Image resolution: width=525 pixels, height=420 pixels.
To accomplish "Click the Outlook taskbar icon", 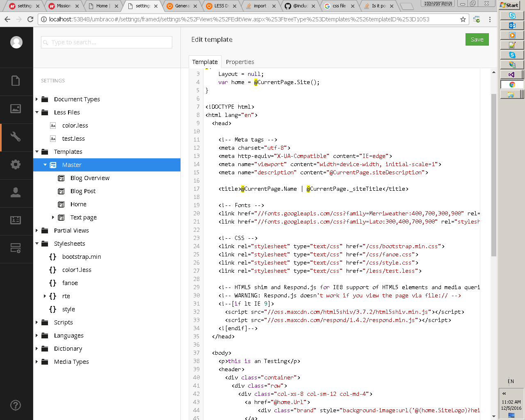I will 511,25.
